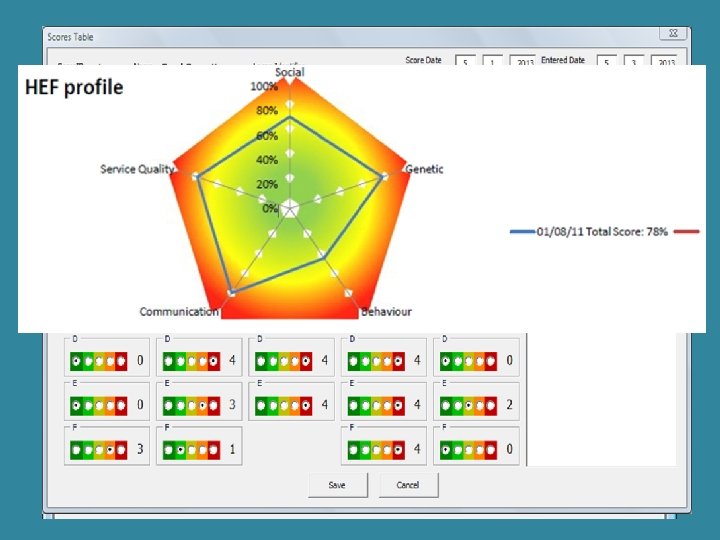Select dark green radio in E group scoring 3
Image resolution: width=720 pixels, height=540 pixels.
click(x=169, y=405)
